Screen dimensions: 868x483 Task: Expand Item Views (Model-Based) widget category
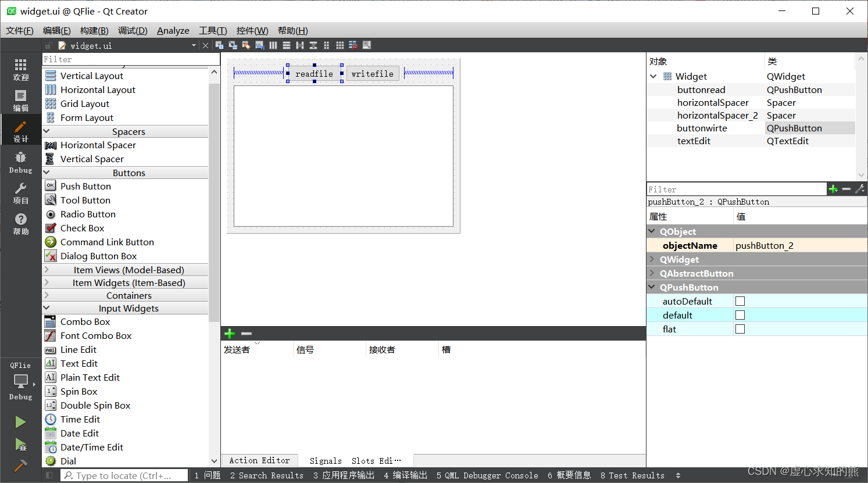click(x=125, y=270)
